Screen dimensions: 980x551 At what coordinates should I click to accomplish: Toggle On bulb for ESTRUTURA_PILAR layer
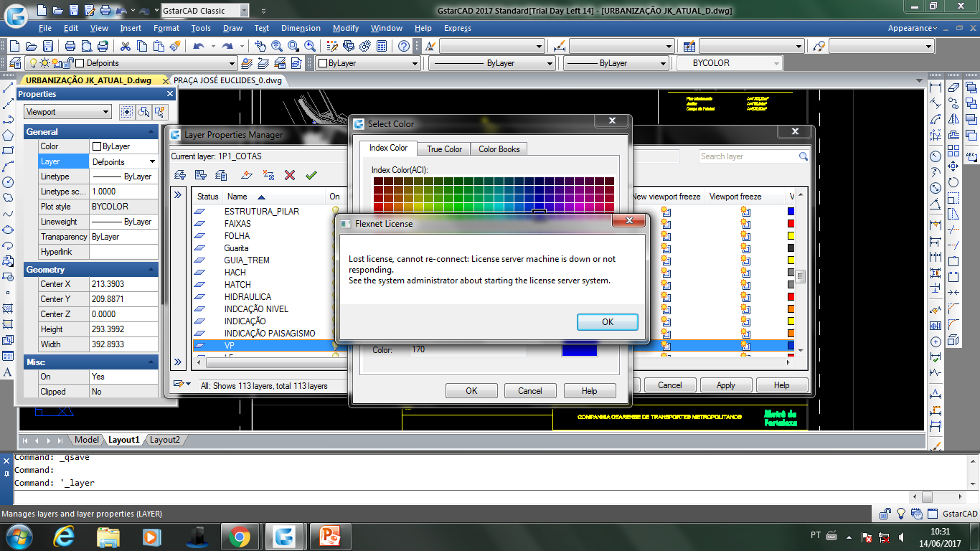[x=334, y=211]
